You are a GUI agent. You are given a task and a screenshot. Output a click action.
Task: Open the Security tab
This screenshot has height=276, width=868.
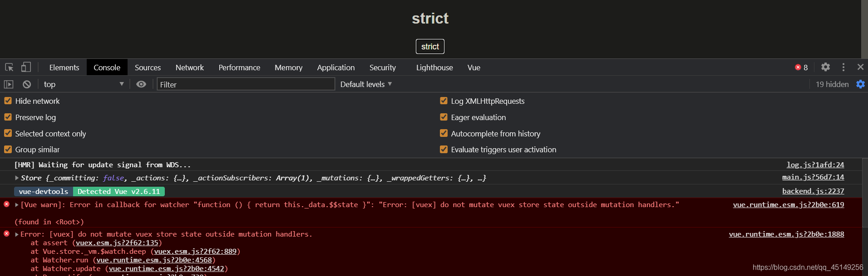point(383,68)
